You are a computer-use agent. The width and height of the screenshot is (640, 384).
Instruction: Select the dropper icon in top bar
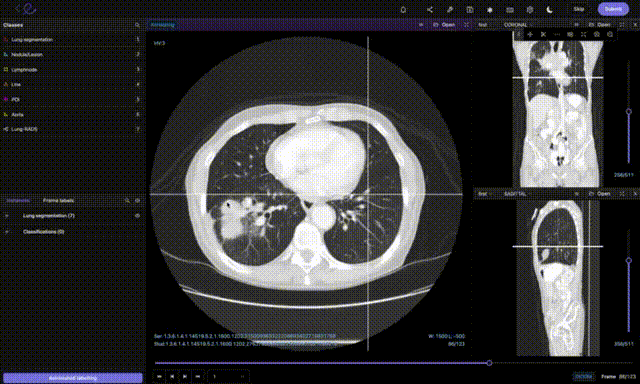pos(450,9)
